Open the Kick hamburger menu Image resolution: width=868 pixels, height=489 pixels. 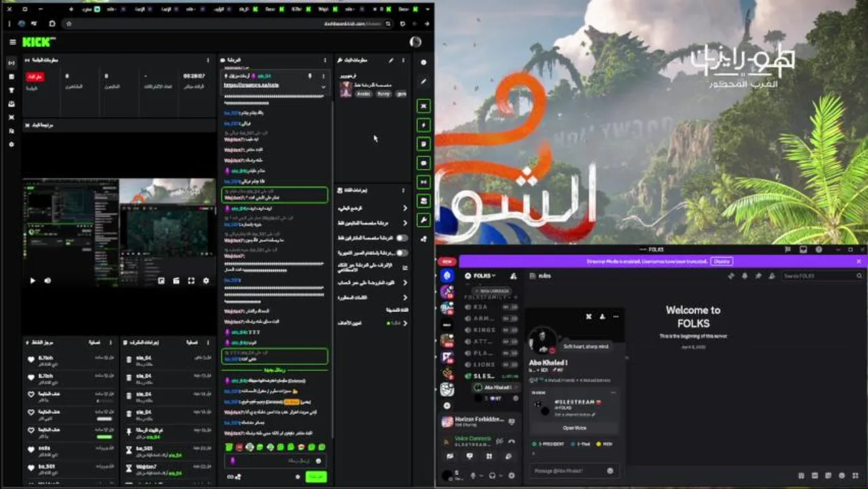tap(12, 42)
